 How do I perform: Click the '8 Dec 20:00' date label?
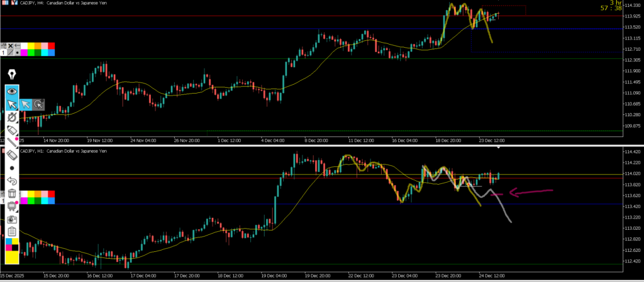(316, 141)
